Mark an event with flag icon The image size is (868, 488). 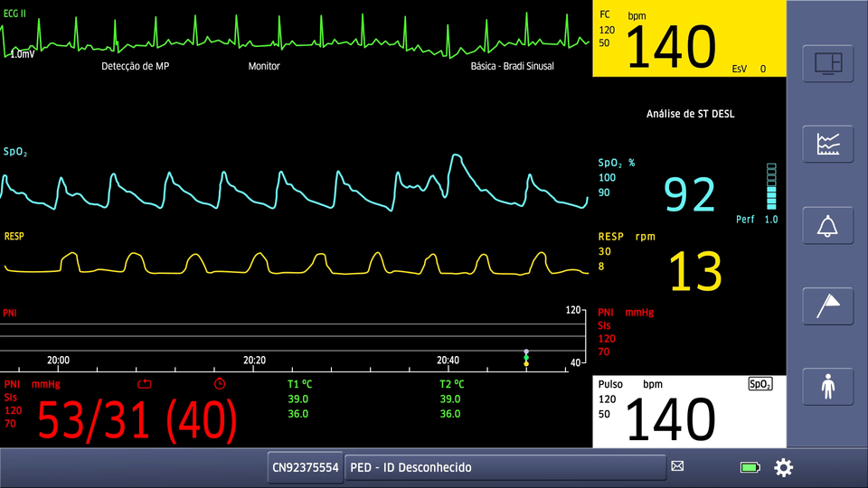click(x=827, y=306)
